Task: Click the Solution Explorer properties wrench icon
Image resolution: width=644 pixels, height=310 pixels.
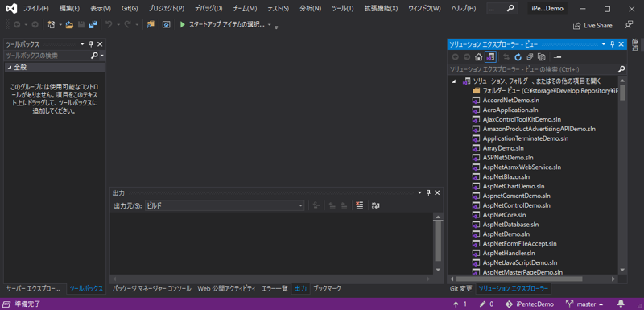Action: [x=557, y=56]
